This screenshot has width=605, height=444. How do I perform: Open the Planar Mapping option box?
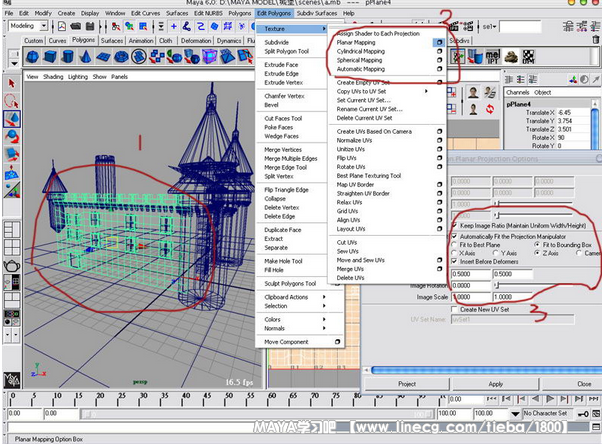point(439,42)
